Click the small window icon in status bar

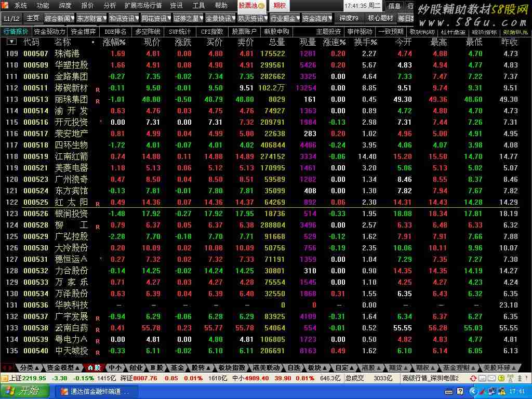(483, 378)
